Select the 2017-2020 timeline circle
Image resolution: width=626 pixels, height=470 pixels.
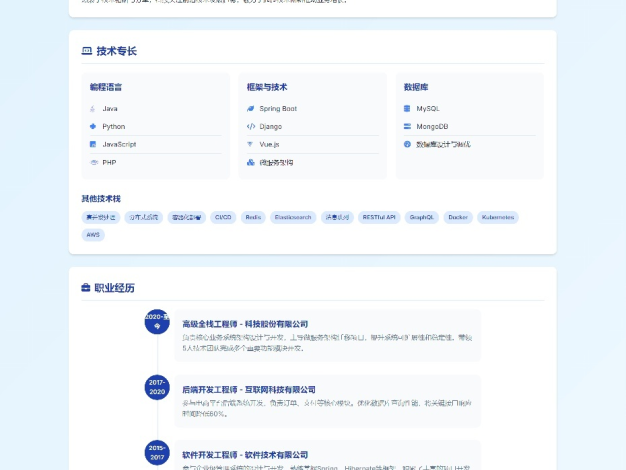[x=157, y=387]
